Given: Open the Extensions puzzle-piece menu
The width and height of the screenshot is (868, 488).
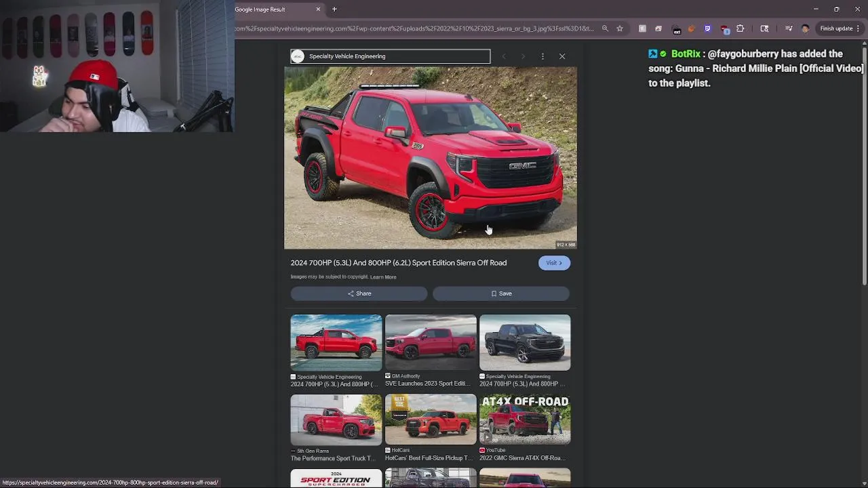Looking at the screenshot, I should click(x=741, y=28).
